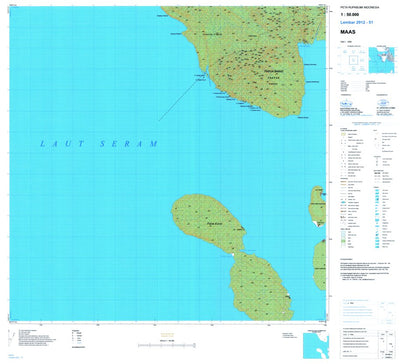
Task: Click the map title "MAAS"
Action: tap(347, 32)
